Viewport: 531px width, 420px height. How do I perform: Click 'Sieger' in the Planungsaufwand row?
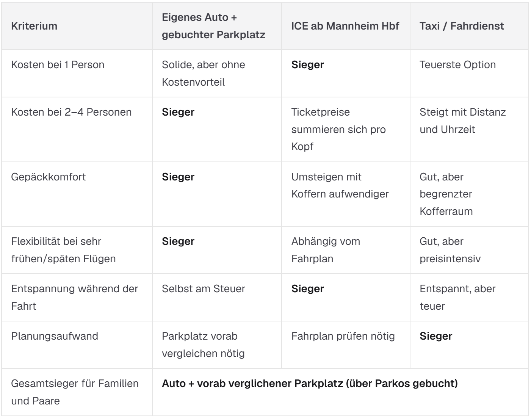(x=436, y=336)
